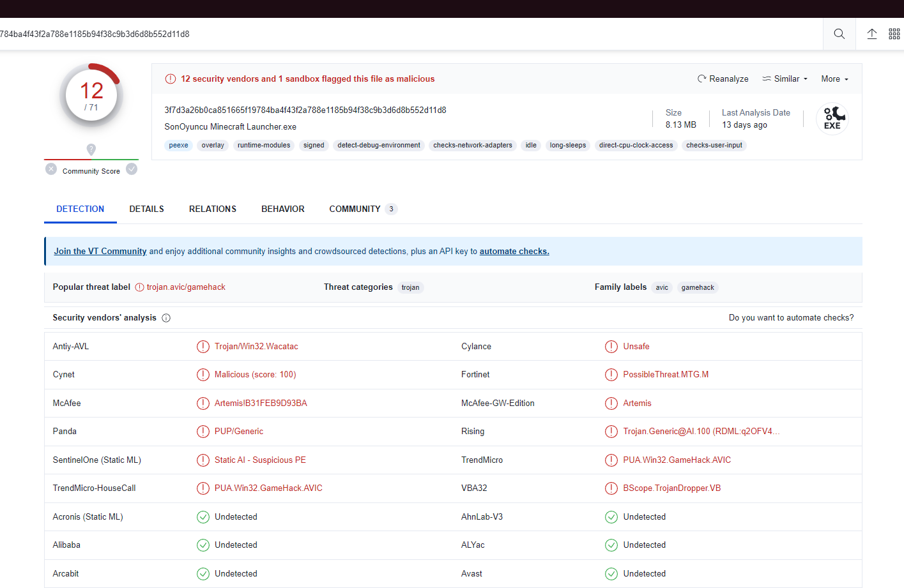Click the 12/71 detection score gauge
This screenshot has height=588, width=904.
click(91, 95)
